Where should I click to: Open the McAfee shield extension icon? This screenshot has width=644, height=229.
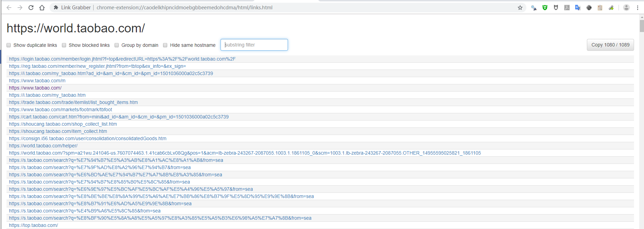(x=556, y=8)
